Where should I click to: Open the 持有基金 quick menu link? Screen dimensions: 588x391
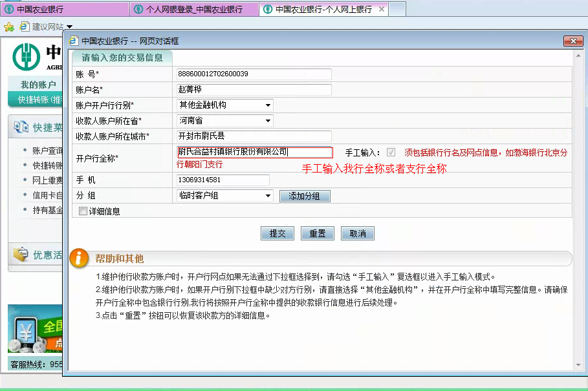pyautogui.click(x=48, y=211)
